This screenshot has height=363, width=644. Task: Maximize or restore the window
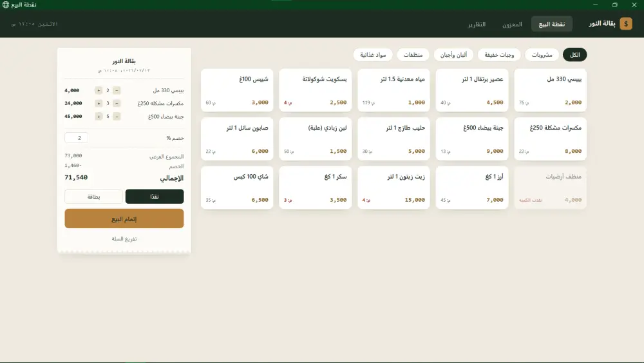614,5
